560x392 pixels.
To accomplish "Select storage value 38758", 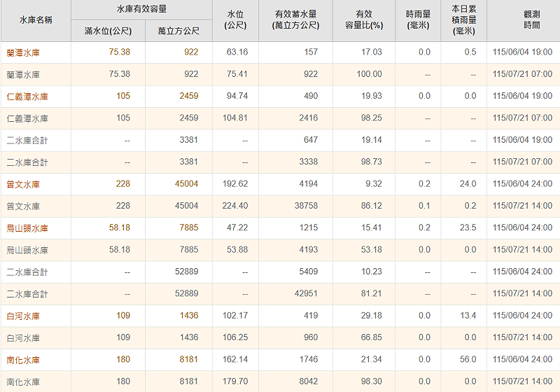I will (306, 206).
